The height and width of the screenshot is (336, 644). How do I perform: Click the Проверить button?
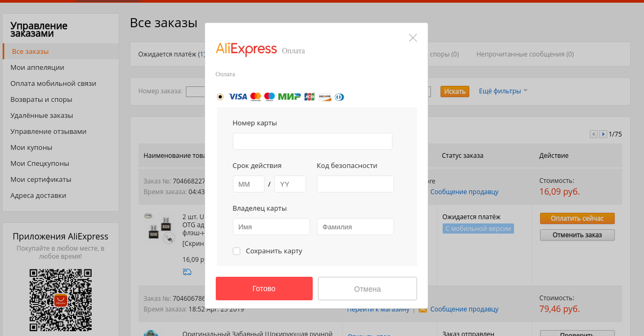pyautogui.click(x=577, y=334)
